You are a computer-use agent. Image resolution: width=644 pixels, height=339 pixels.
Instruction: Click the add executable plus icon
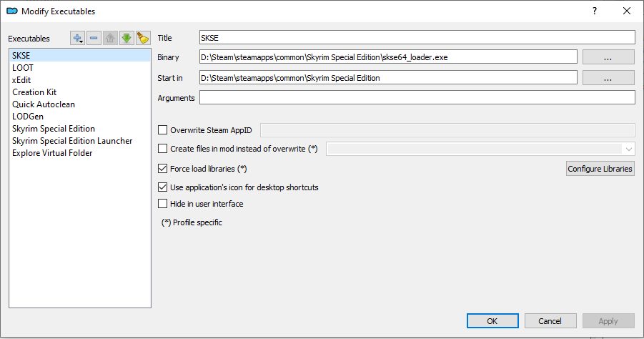pos(78,38)
